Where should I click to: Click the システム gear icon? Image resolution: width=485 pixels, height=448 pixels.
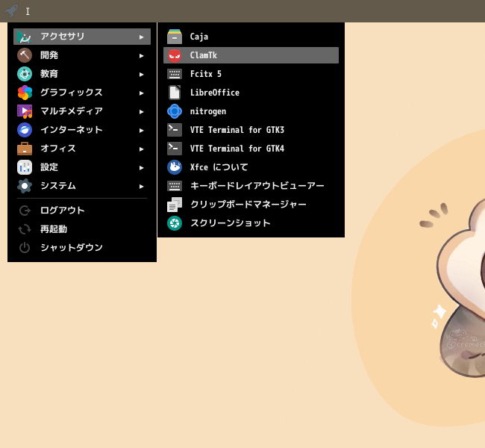tap(25, 186)
